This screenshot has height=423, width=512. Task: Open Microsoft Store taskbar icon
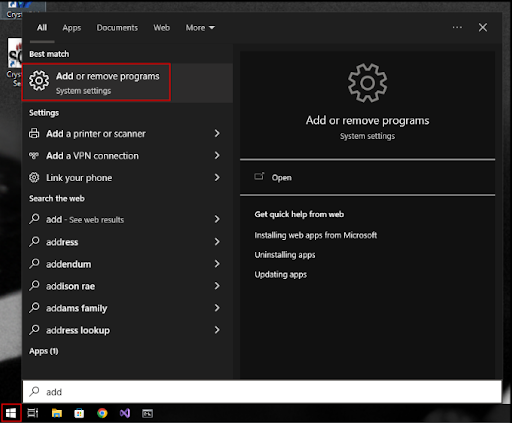click(x=79, y=413)
